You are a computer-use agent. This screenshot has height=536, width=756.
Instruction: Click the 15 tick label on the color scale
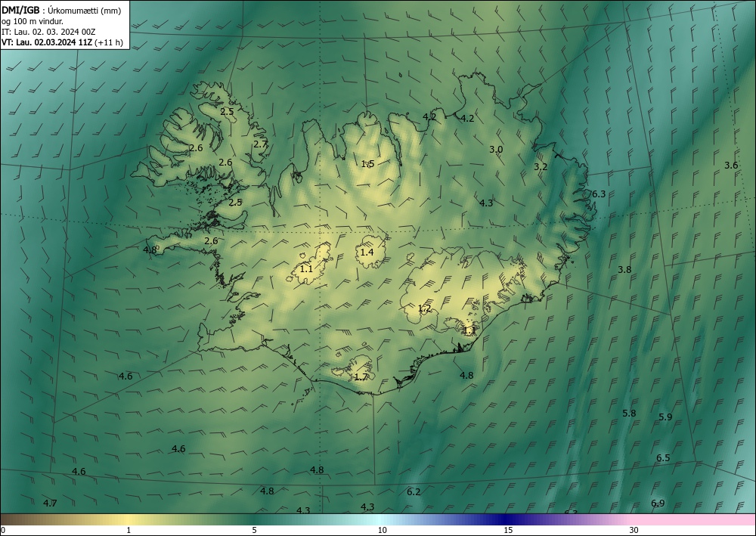coord(508,531)
